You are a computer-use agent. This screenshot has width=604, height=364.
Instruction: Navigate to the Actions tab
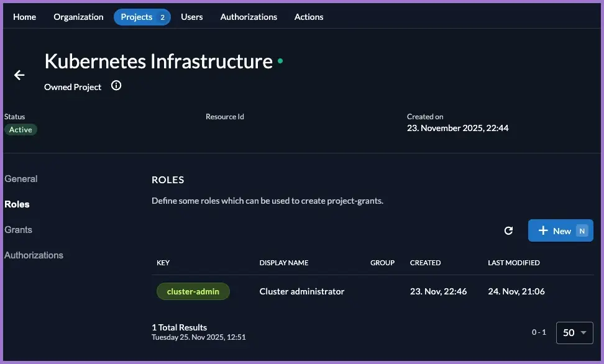pyautogui.click(x=309, y=17)
